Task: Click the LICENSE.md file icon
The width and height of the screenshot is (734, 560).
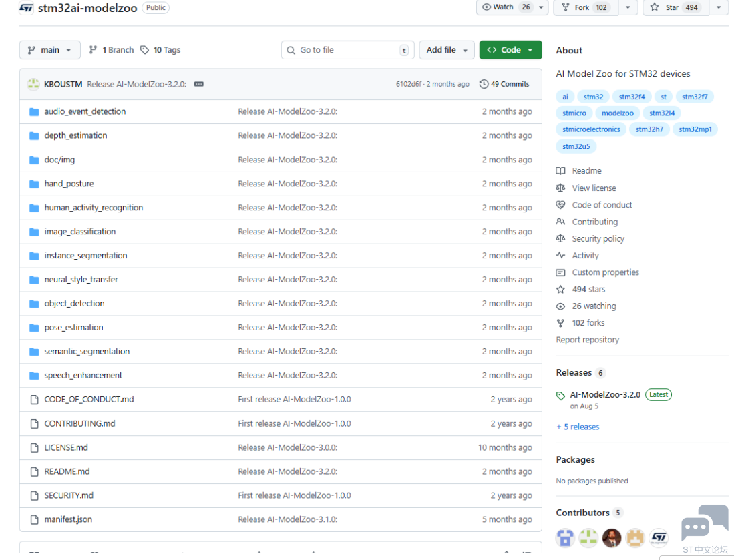Action: click(x=34, y=448)
